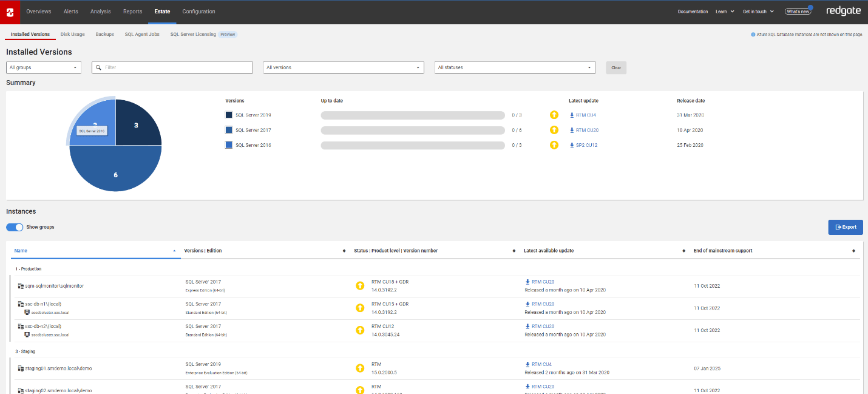868x394 pixels.
Task: Click the Filter search input field
Action: [172, 67]
